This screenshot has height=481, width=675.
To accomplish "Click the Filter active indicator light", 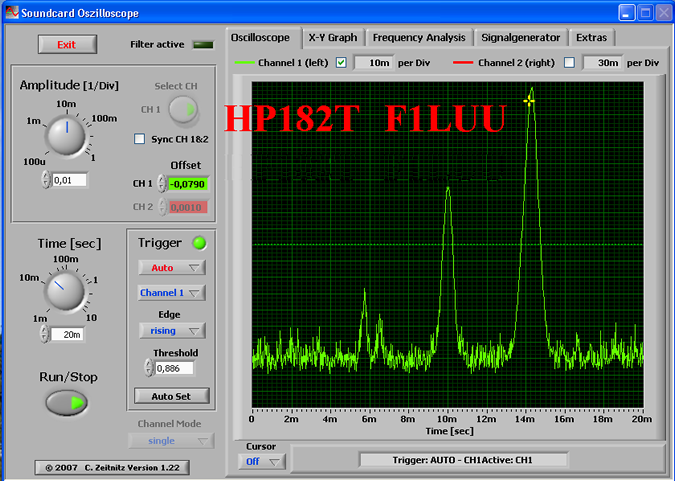I will point(203,45).
